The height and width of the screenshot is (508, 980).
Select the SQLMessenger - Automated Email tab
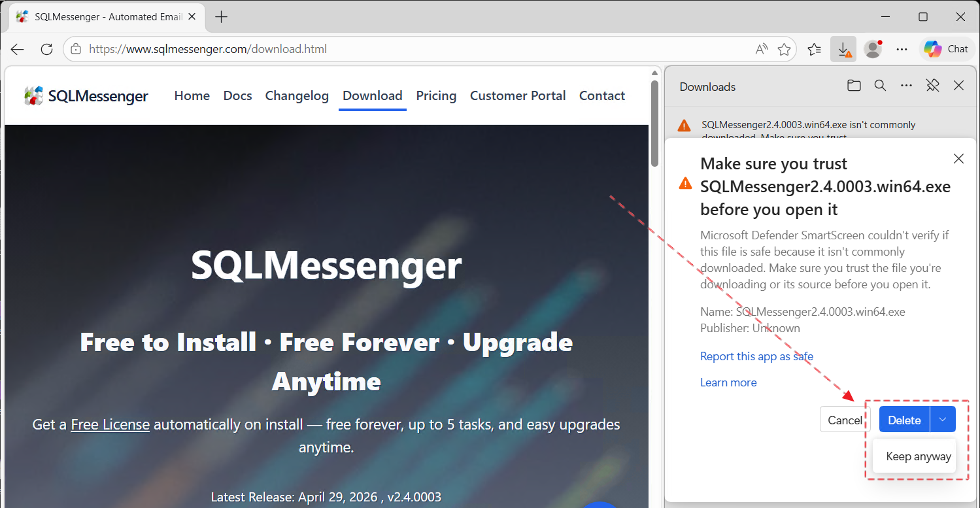pos(108,17)
